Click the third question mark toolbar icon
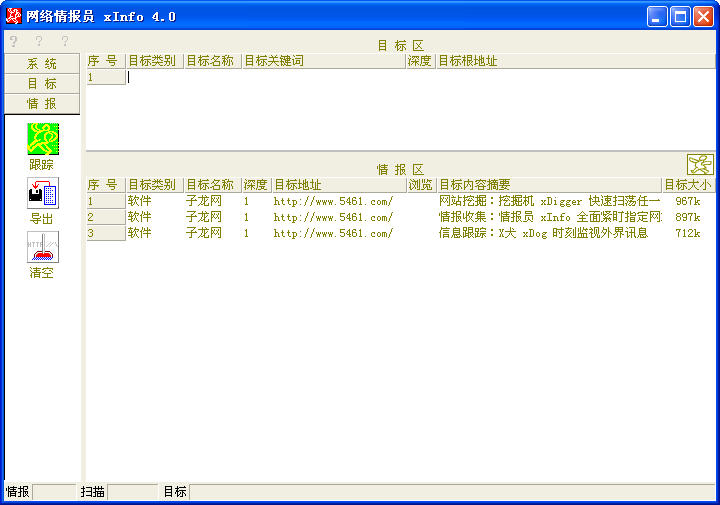The height and width of the screenshot is (505, 720). 65,41
